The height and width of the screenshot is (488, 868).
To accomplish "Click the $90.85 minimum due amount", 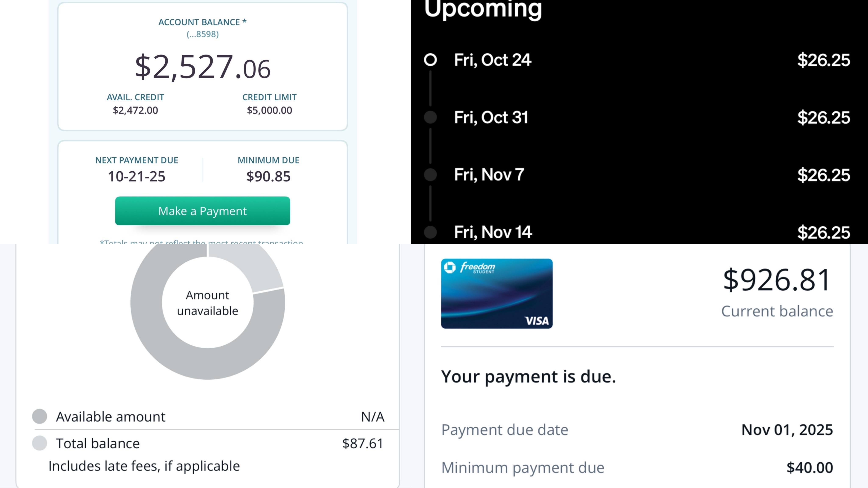I will [268, 176].
